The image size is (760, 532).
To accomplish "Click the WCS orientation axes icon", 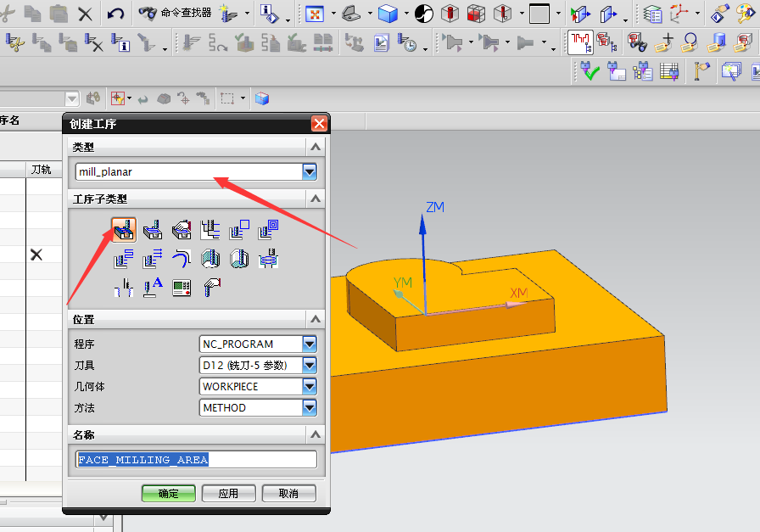I will (x=679, y=14).
